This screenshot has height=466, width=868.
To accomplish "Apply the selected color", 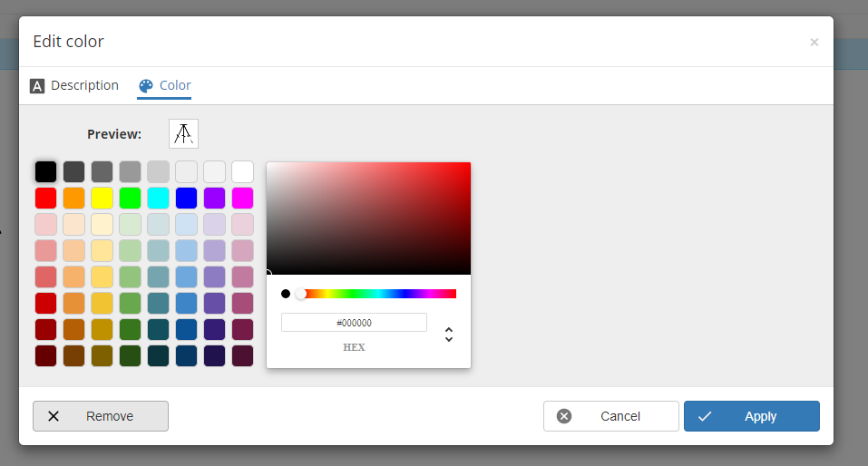I will pyautogui.click(x=752, y=416).
